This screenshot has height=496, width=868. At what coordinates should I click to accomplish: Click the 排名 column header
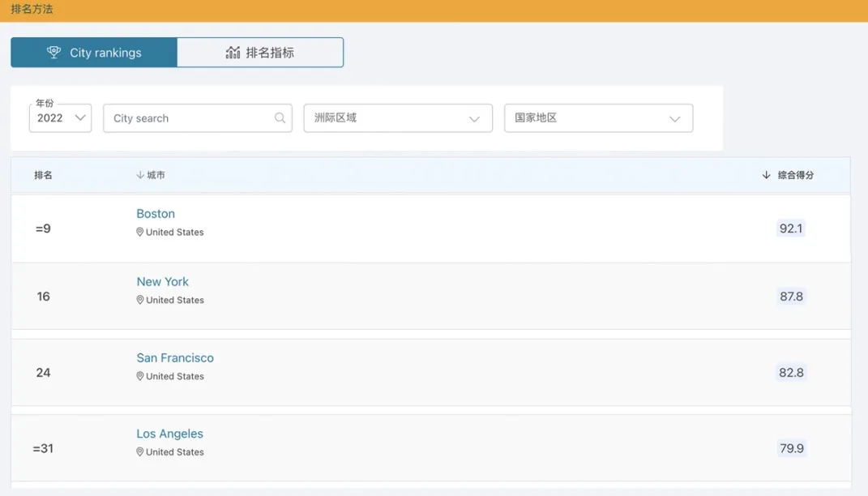[43, 175]
